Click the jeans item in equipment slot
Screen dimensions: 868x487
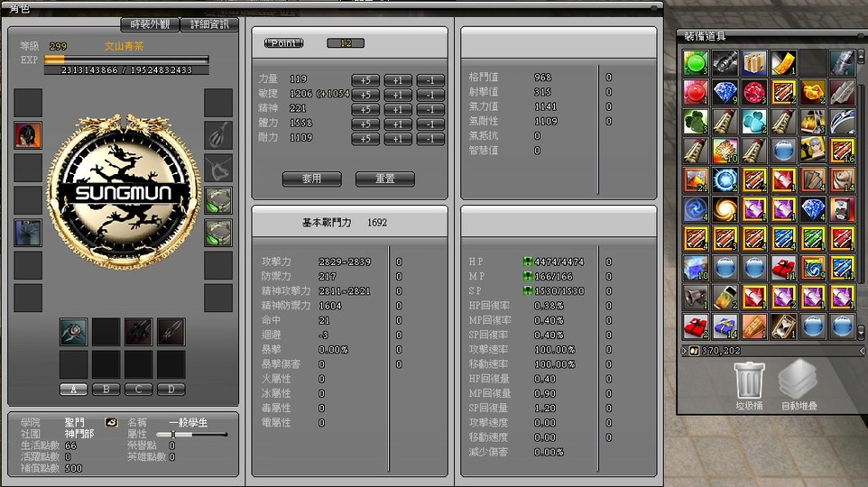tap(28, 232)
